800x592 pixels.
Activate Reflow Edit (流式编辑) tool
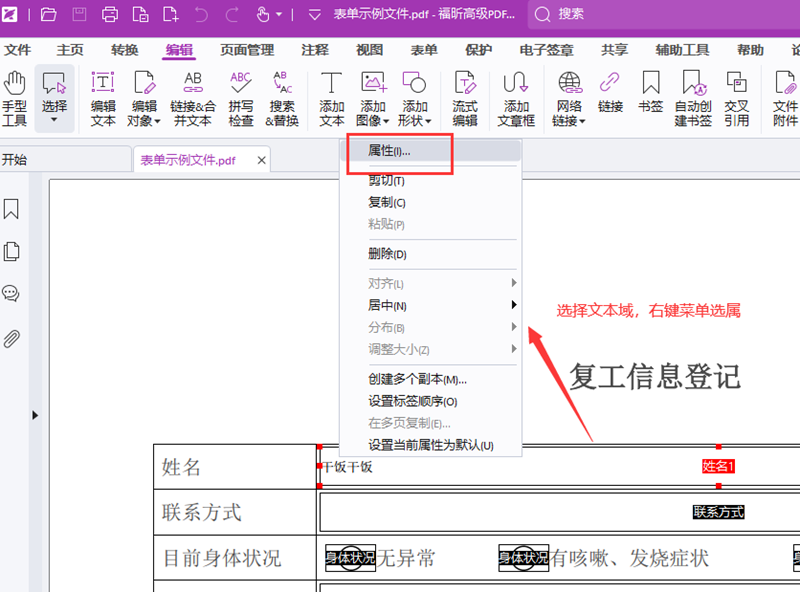[x=465, y=98]
